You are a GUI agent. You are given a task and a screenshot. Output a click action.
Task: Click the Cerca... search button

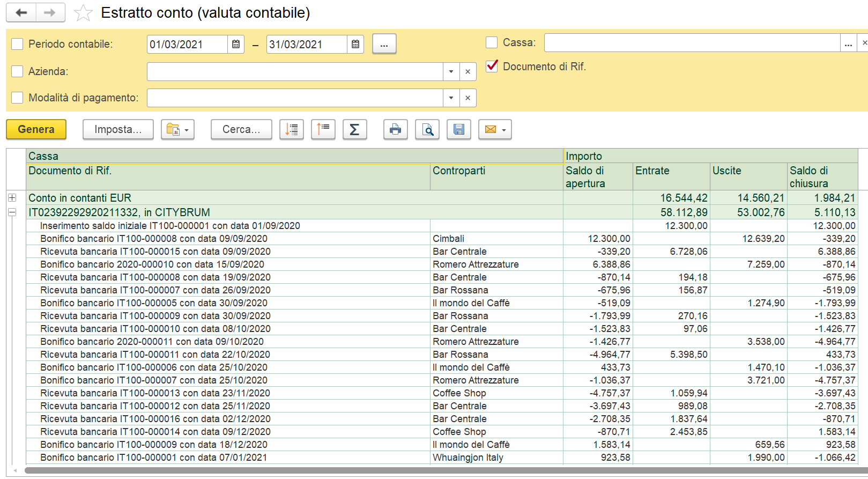coord(241,129)
